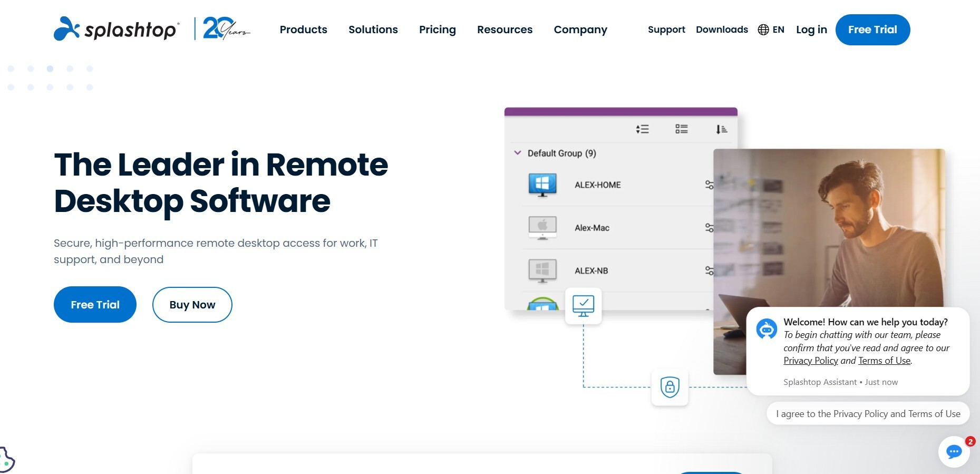Open the Products menu
Image resolution: width=980 pixels, height=474 pixels.
pos(304,30)
